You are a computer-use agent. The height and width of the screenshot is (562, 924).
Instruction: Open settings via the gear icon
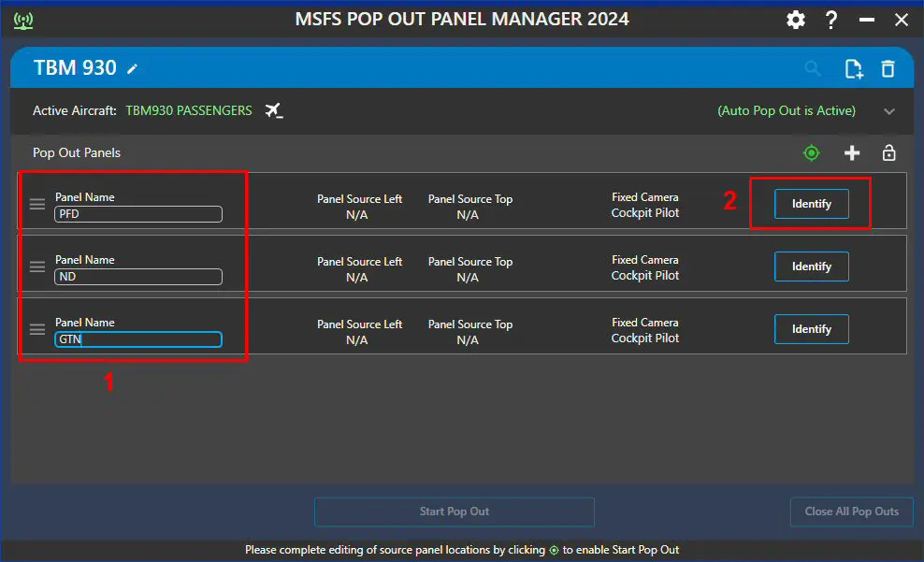796,20
